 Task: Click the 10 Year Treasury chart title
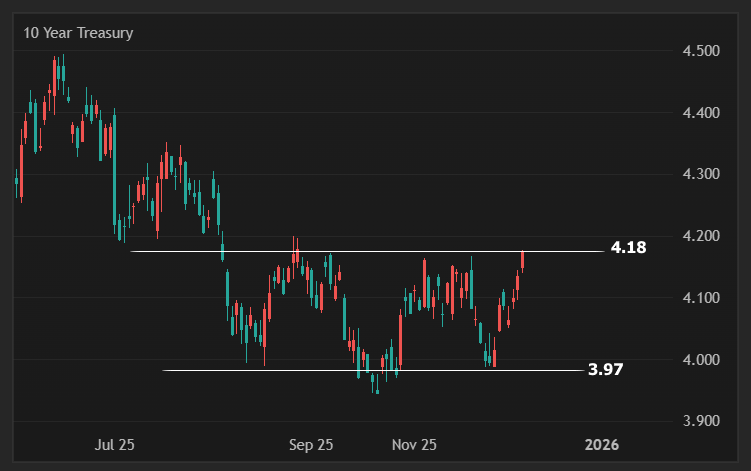coord(79,33)
